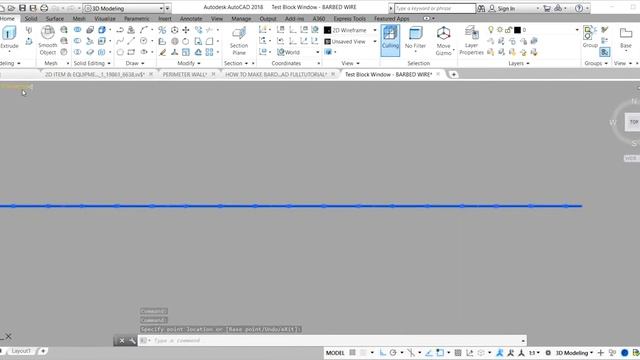Toggle ortho mode in status bar
Screen dimensions: 640x360
(382, 353)
